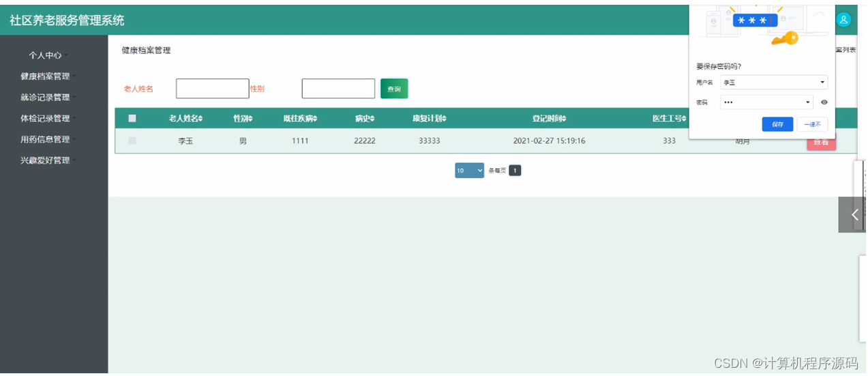Expand 健康档案管理 sidebar menu

[48, 76]
